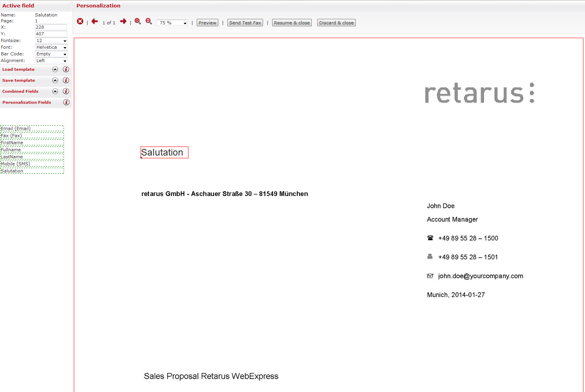Open info icon beside Load template
The image size is (585, 392).
pos(66,70)
